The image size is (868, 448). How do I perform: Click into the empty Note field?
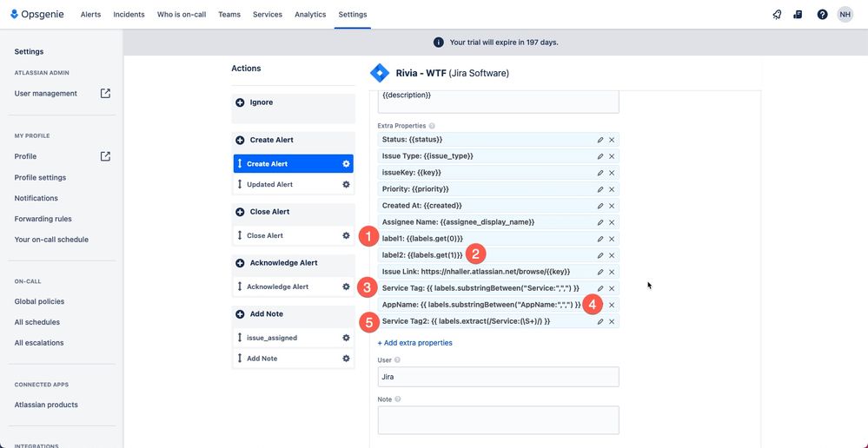click(498, 420)
